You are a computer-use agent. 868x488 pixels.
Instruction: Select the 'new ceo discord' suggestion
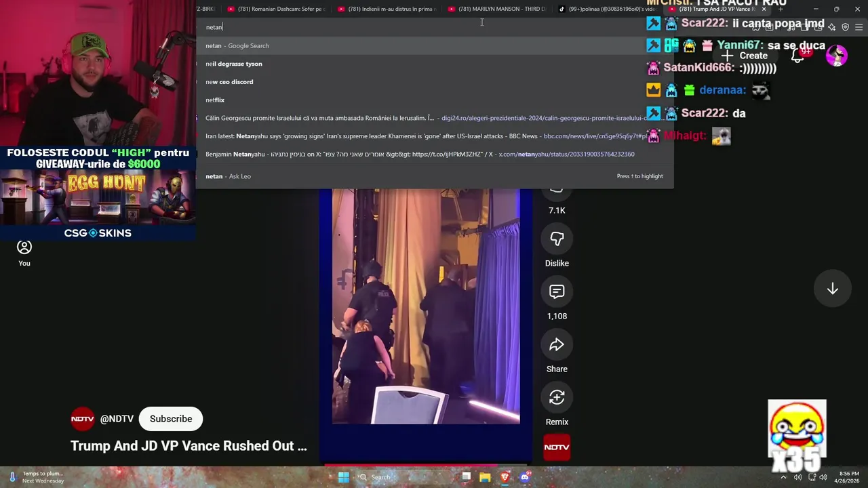[435, 82]
